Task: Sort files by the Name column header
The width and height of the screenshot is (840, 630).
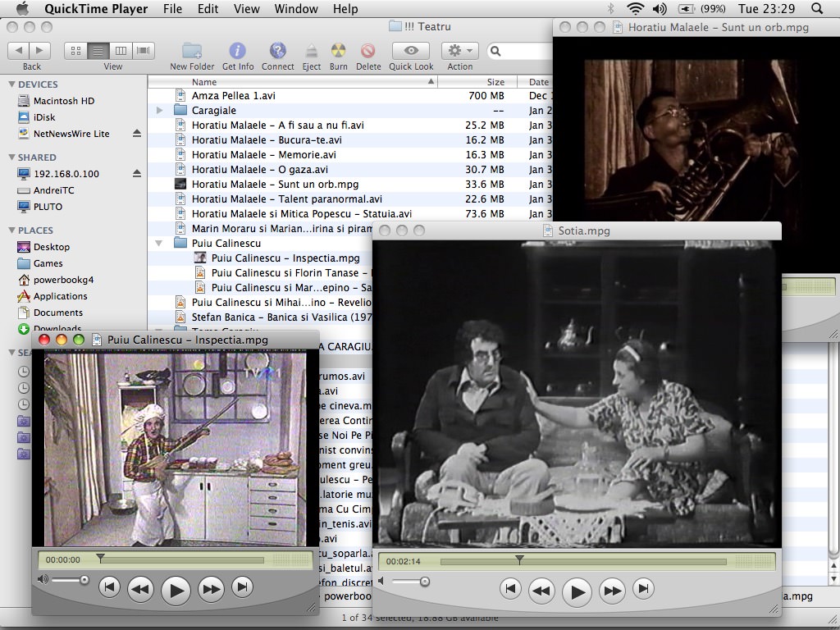Action: coord(293,82)
